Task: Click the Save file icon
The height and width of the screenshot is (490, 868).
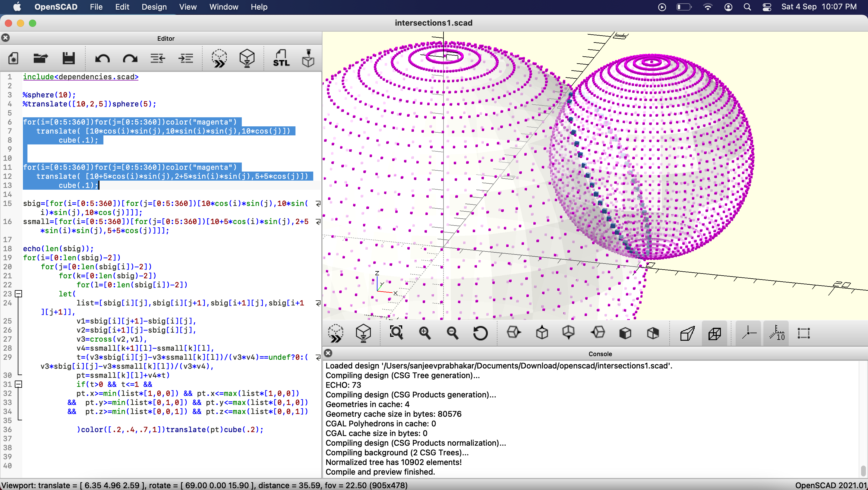Action: click(69, 58)
